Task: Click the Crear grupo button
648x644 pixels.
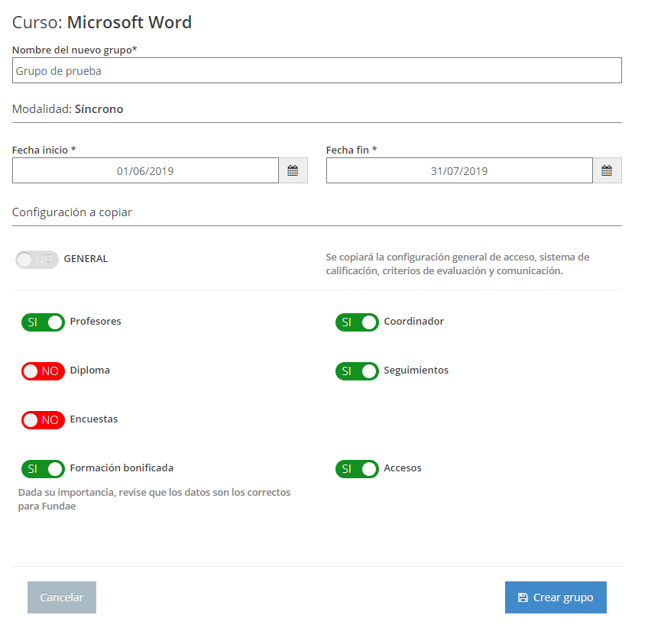Action: [556, 597]
